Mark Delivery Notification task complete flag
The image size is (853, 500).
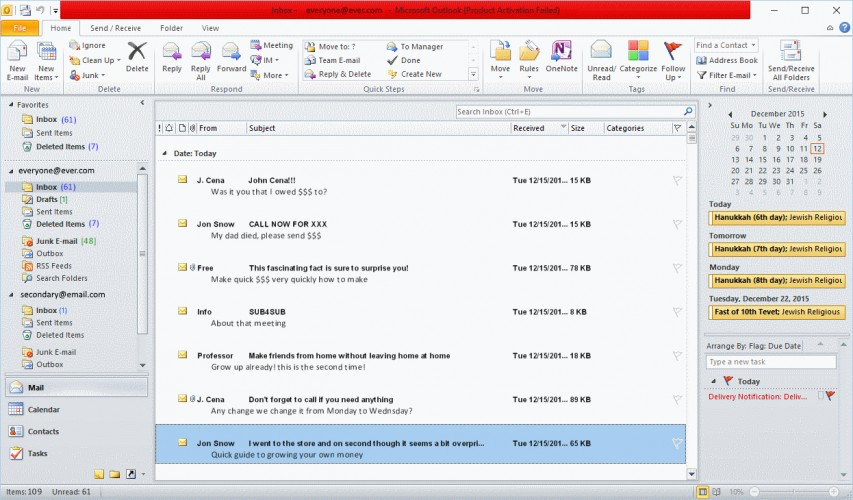pos(830,396)
